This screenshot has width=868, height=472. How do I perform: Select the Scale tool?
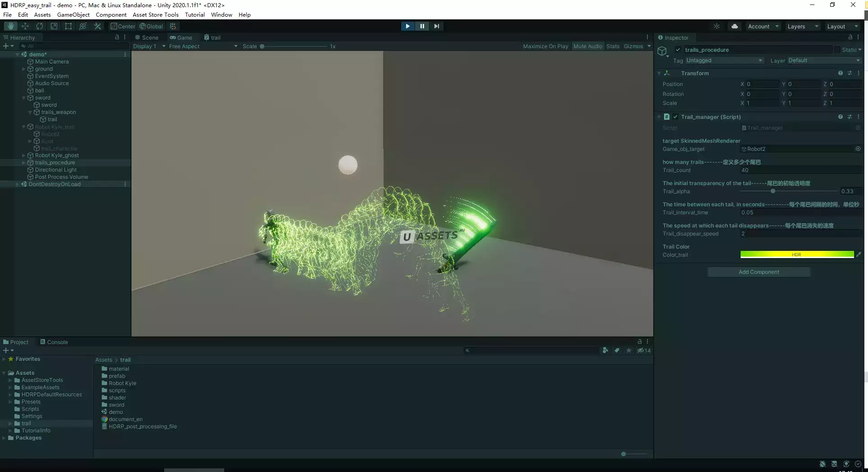[54, 26]
